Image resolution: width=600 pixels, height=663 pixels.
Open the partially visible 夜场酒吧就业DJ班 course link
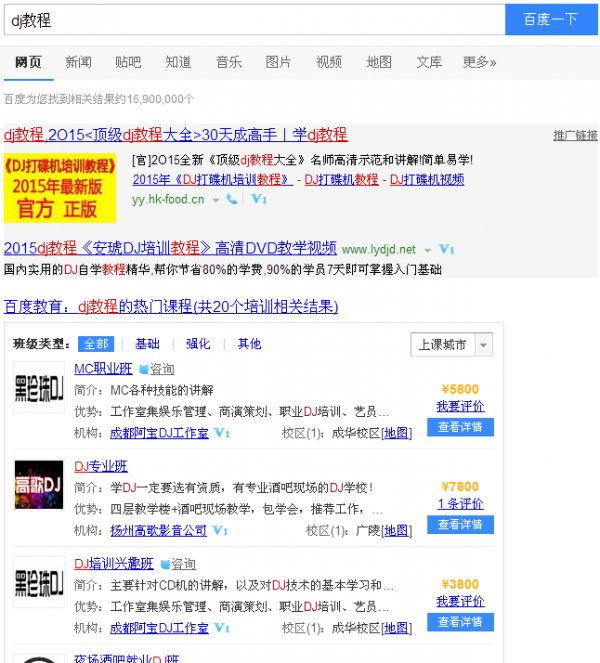[x=126, y=658]
